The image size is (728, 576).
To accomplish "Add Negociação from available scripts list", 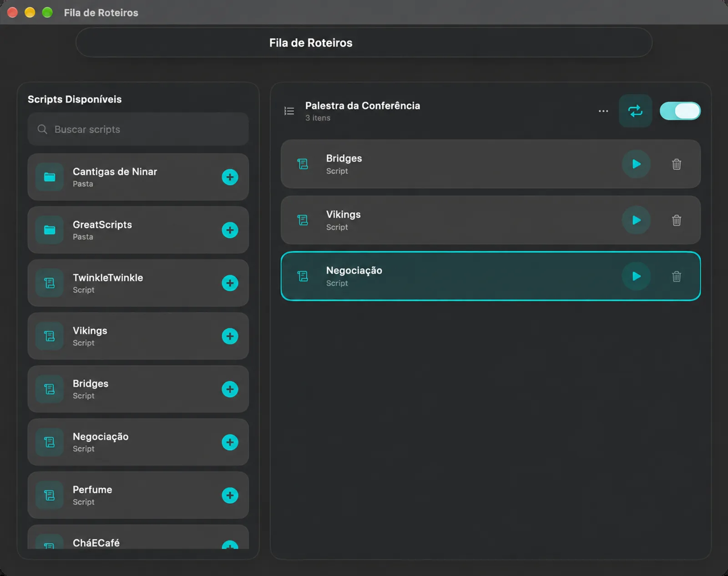I will 230,442.
